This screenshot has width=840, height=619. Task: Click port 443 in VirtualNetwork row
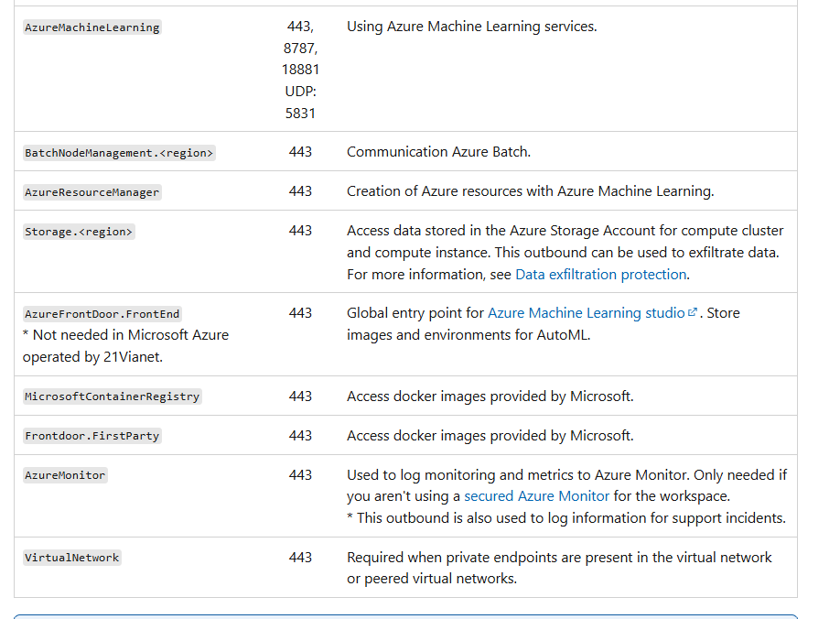(300, 558)
